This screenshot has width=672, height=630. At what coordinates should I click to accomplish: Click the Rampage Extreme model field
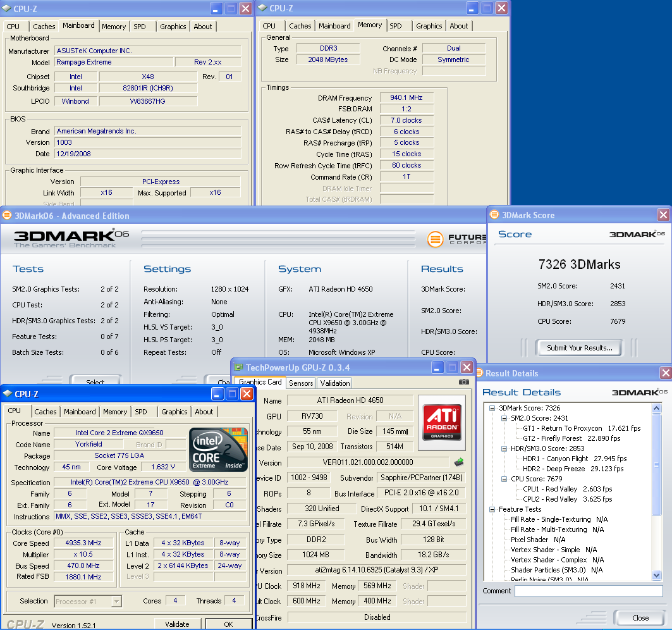click(114, 62)
